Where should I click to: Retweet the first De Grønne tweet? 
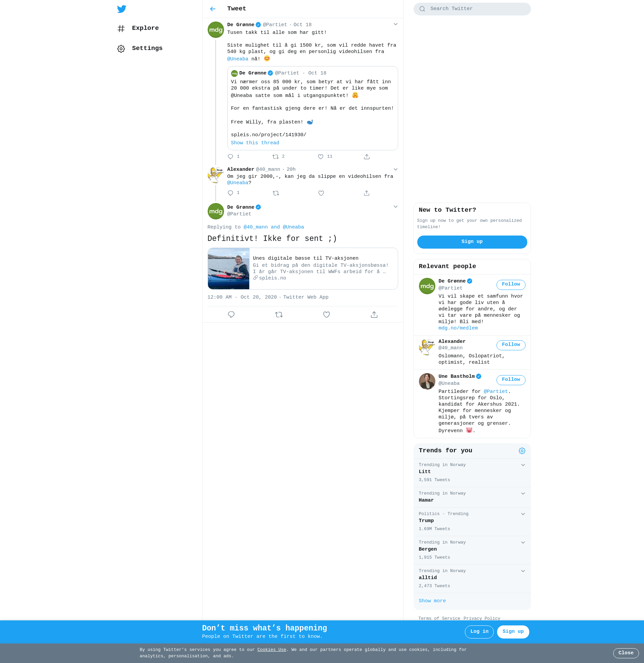coord(276,157)
